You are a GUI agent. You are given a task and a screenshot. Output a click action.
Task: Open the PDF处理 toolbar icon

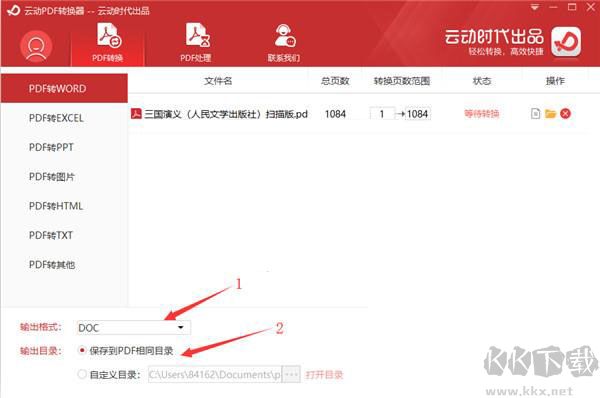click(197, 35)
